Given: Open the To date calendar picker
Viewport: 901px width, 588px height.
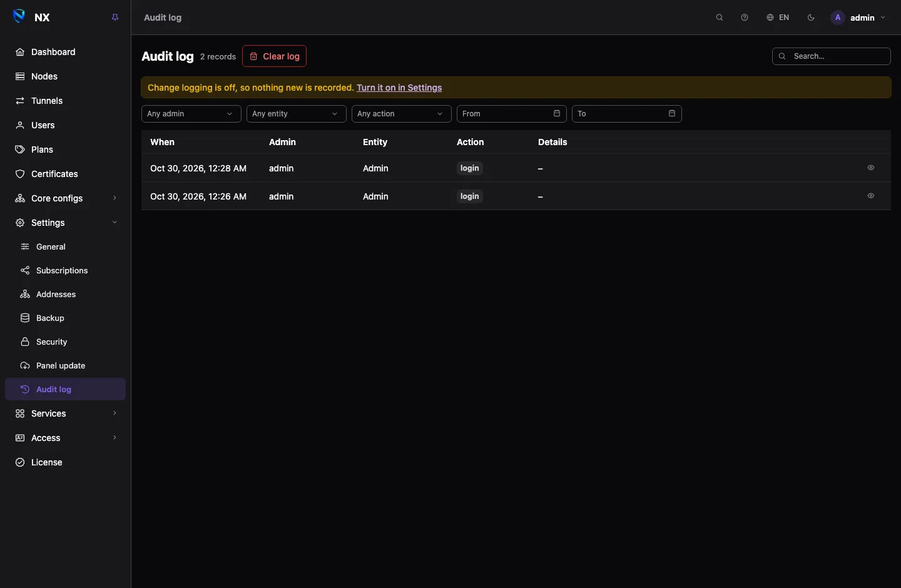Looking at the screenshot, I should [x=627, y=114].
